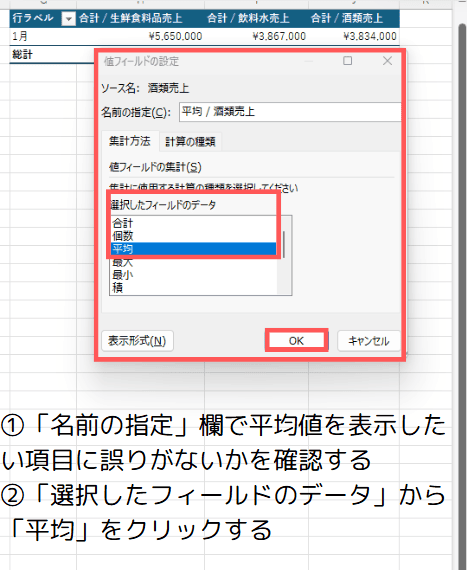Image resolution: width=467 pixels, height=570 pixels.
Task: Click the 名前の指定 text field
Action: click(x=290, y=112)
